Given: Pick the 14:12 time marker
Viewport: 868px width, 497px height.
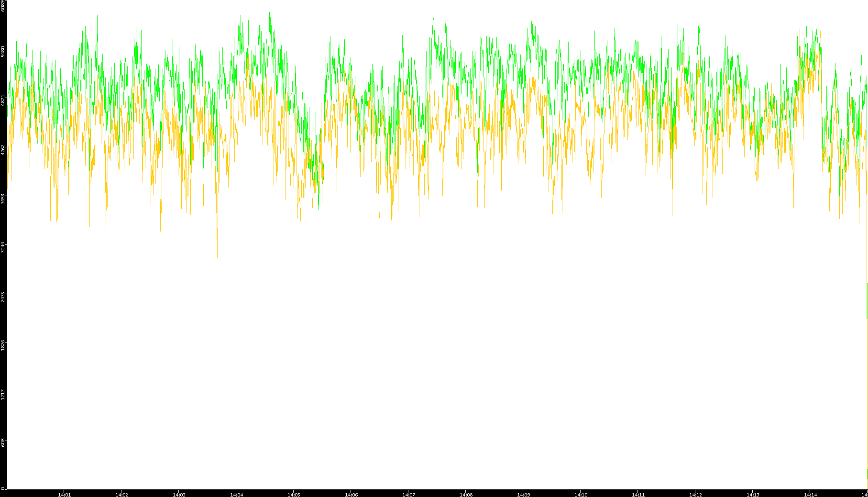Looking at the screenshot, I should (x=695, y=495).
